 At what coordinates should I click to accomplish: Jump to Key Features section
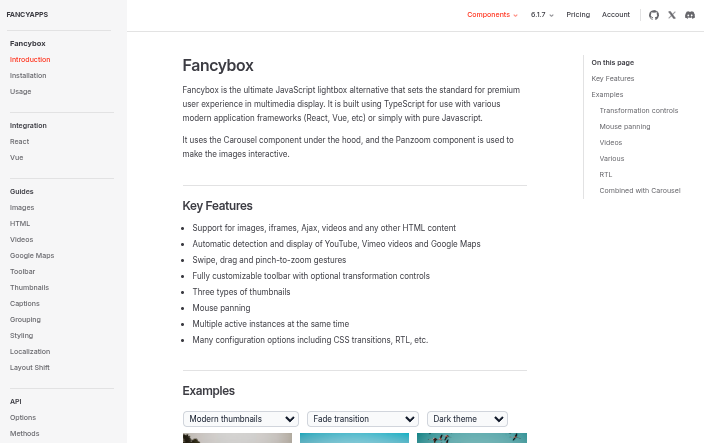point(612,78)
